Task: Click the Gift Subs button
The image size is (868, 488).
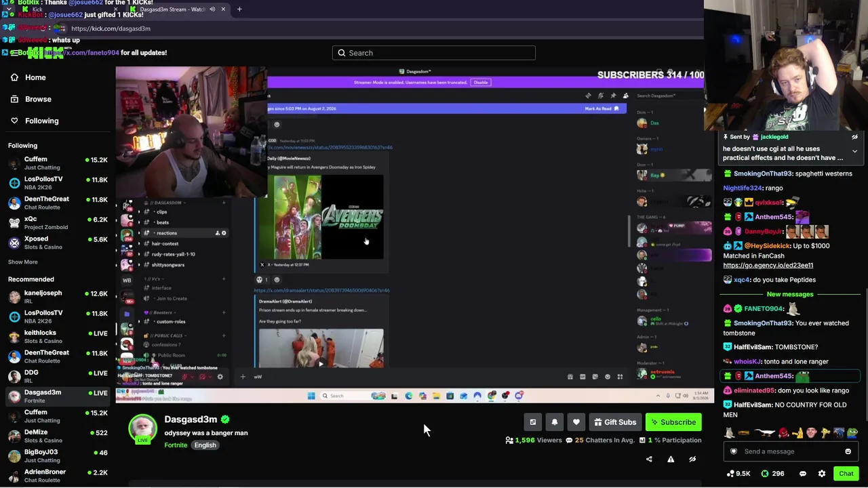Action: [615, 422]
